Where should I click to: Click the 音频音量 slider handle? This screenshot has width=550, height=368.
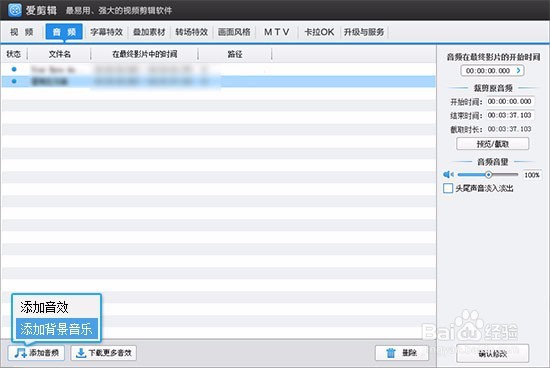[x=488, y=174]
